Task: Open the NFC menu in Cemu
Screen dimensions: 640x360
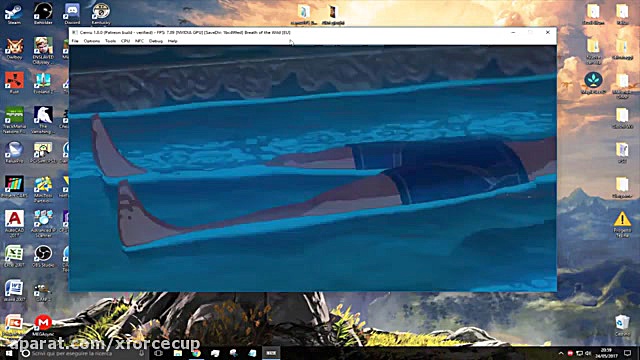Action: [x=139, y=41]
